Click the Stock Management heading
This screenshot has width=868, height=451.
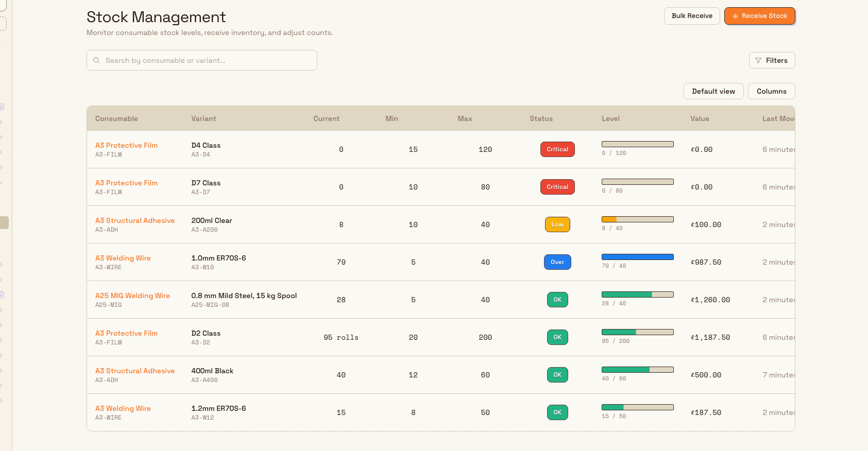156,17
